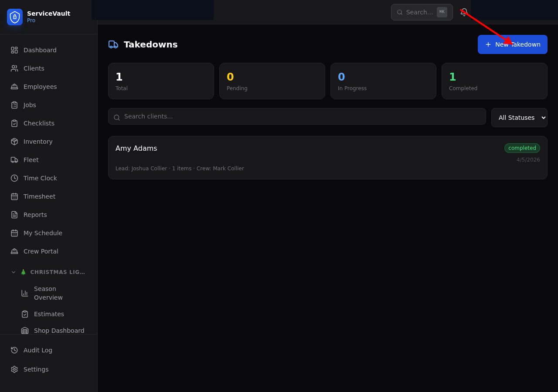
Task: Click the Dashboard grid icon in sidebar
Action: (14, 50)
